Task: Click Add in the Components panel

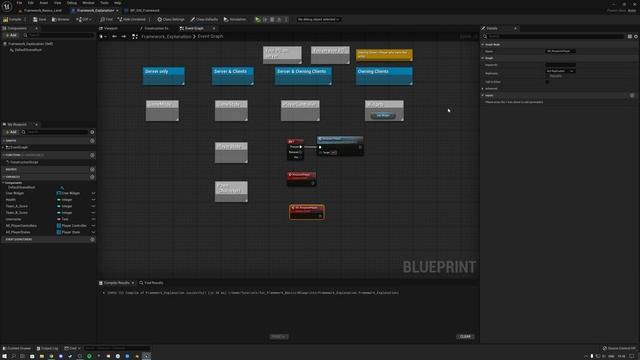Action: coord(11,36)
